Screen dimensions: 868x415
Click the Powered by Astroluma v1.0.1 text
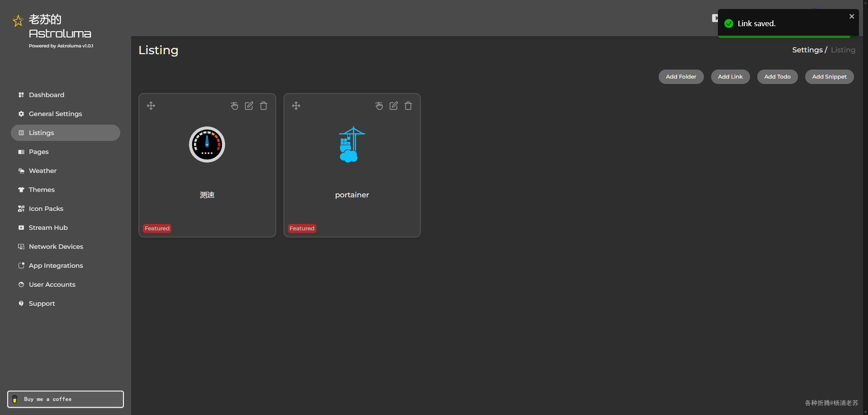(61, 46)
